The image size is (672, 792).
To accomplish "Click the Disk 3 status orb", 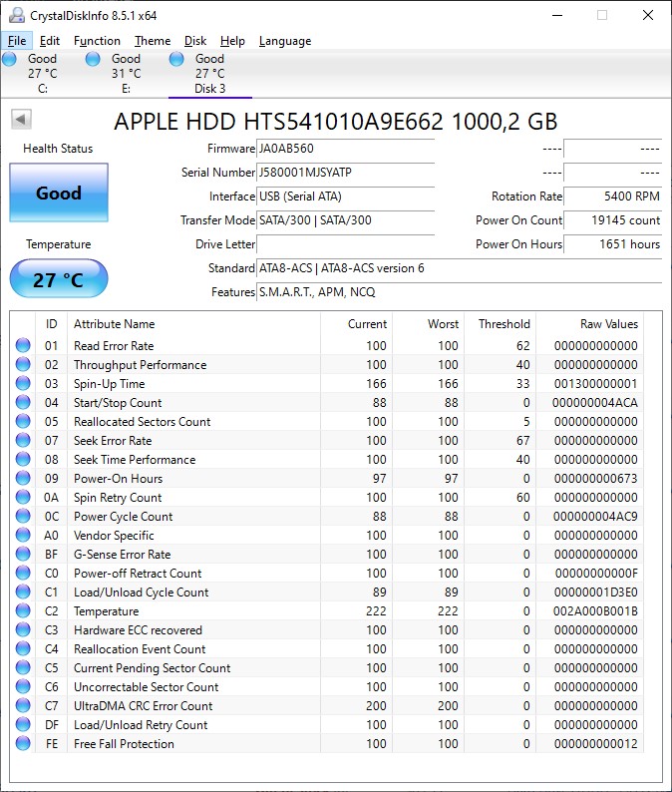I will pos(176,60).
